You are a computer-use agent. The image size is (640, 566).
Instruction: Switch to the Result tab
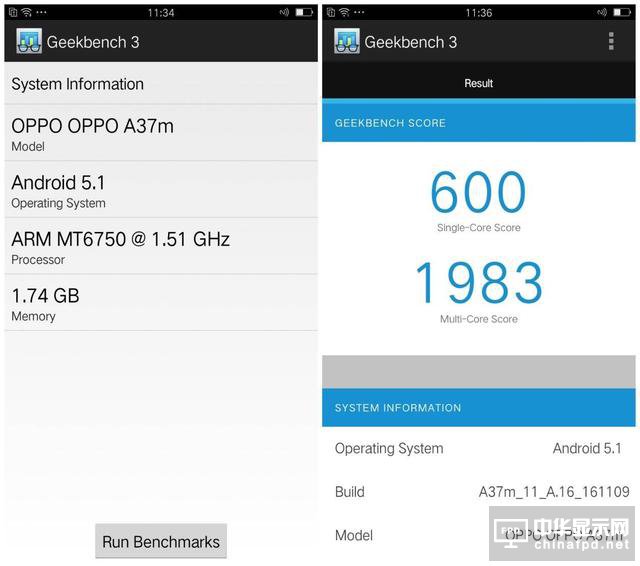[x=478, y=83]
